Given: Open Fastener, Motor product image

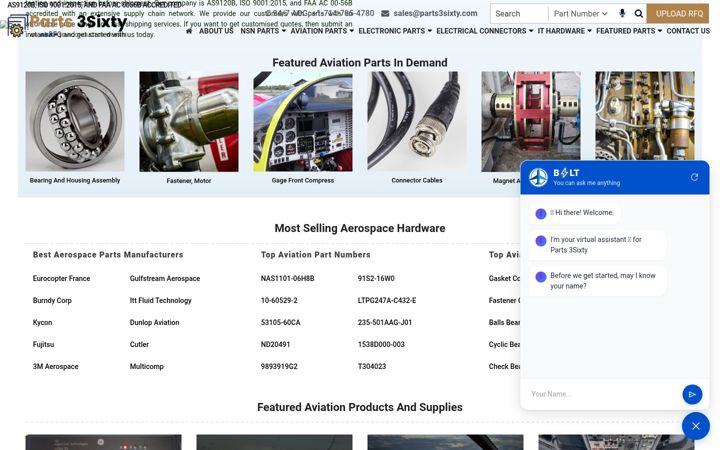Looking at the screenshot, I should click(189, 121).
